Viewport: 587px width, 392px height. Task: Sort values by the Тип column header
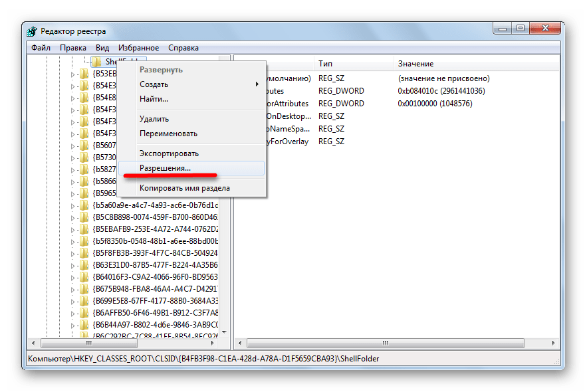pos(326,64)
